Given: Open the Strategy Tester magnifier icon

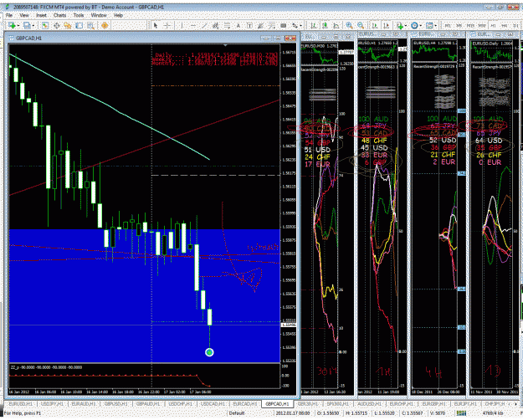Looking at the screenshot, I should (x=90, y=25).
